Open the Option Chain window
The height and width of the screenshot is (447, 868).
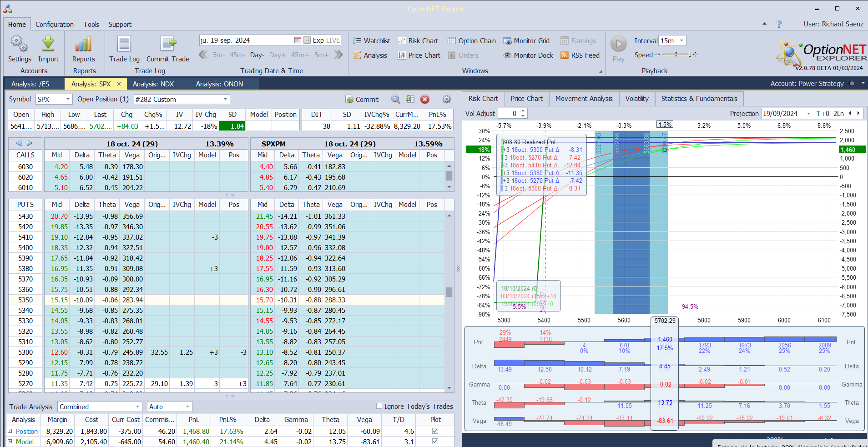coord(472,40)
